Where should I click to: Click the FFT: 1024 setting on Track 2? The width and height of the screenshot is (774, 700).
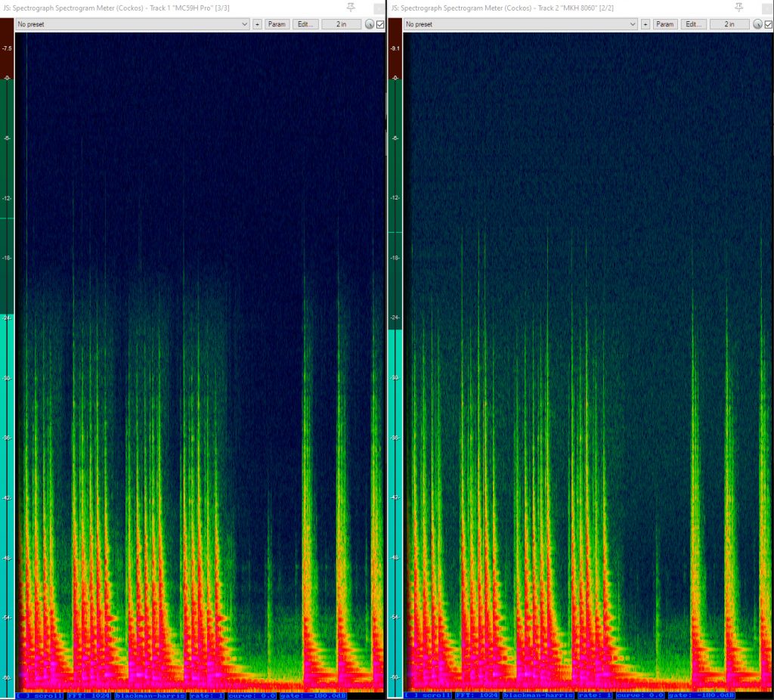pos(476,695)
